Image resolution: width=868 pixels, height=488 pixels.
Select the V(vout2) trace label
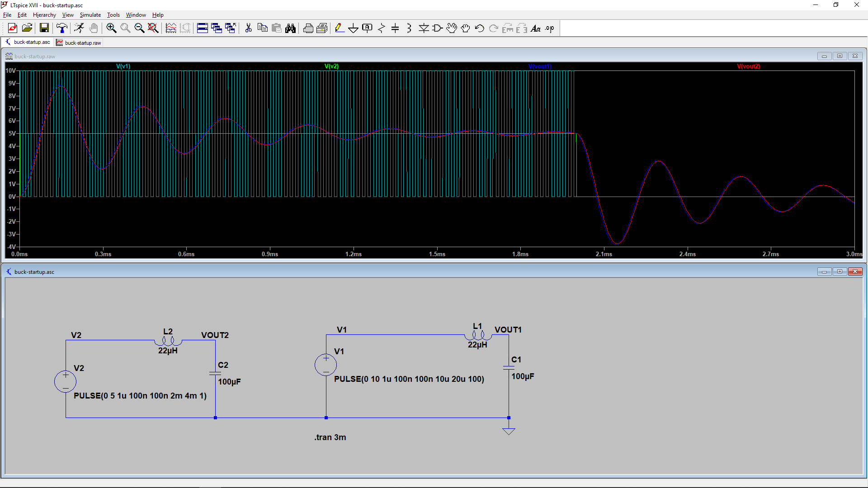pos(749,66)
